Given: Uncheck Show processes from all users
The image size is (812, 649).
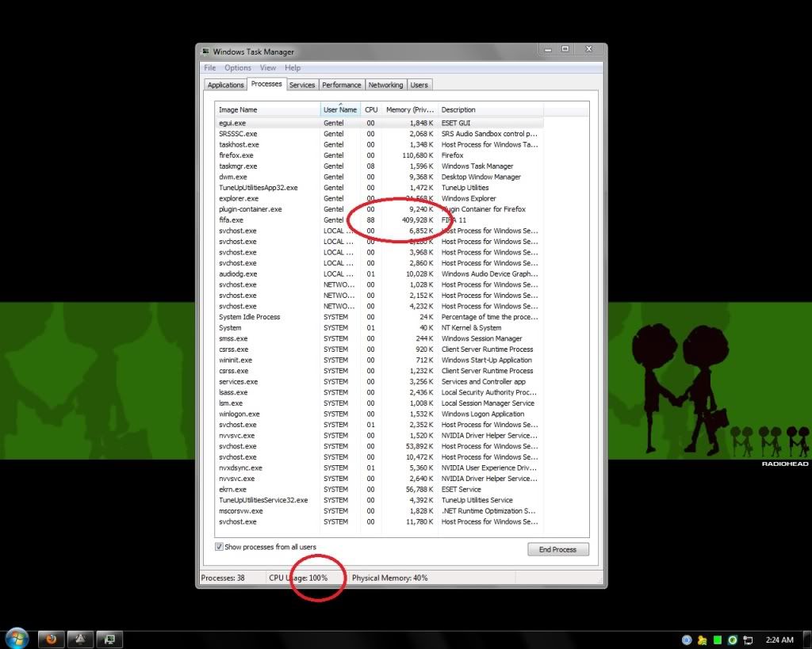Looking at the screenshot, I should 219,547.
